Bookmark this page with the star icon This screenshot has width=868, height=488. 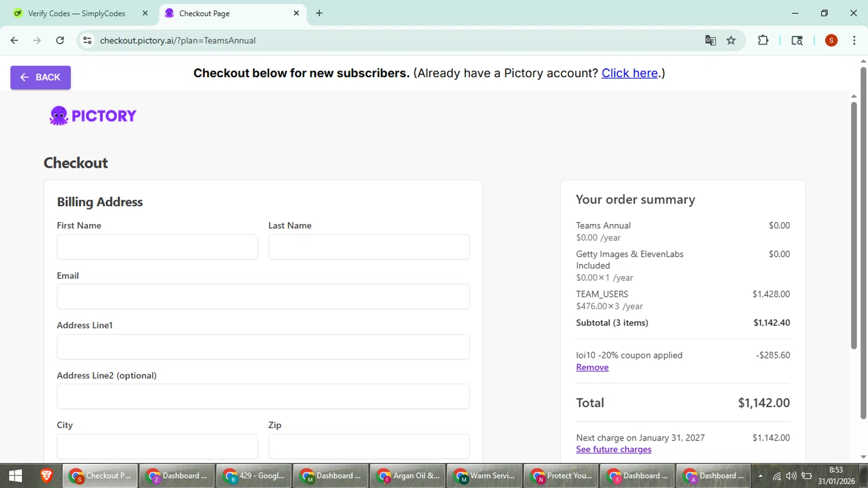tap(731, 41)
